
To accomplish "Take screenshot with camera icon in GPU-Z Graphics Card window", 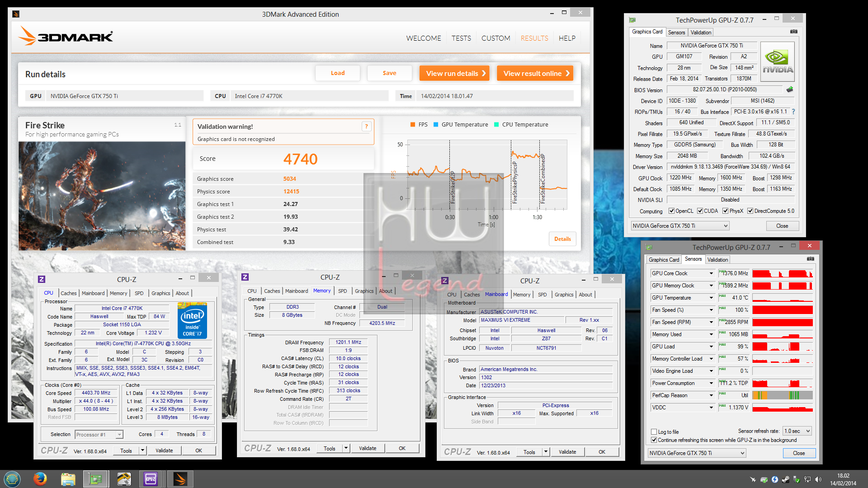I will tap(794, 32).
